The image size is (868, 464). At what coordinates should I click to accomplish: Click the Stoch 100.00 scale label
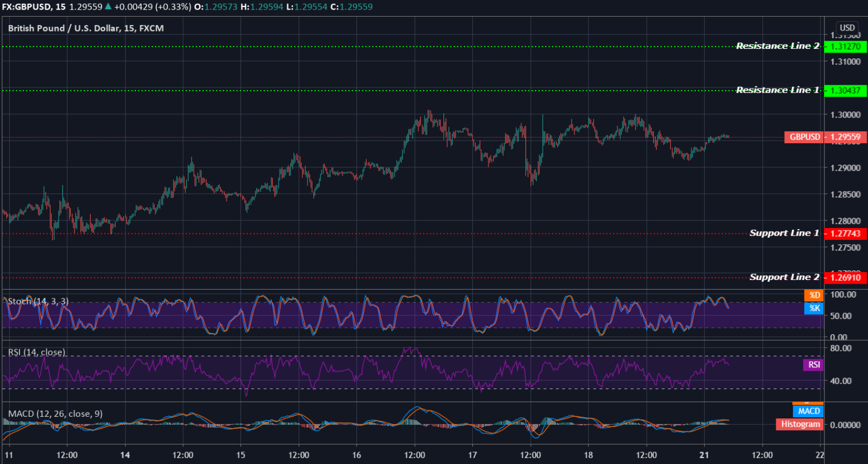[x=843, y=294]
